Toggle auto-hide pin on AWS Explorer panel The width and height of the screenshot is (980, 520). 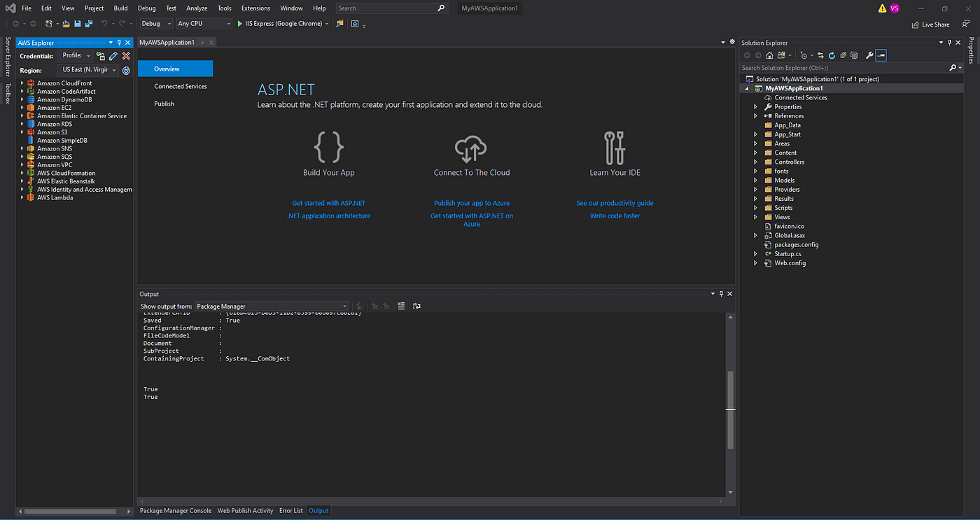coord(118,43)
